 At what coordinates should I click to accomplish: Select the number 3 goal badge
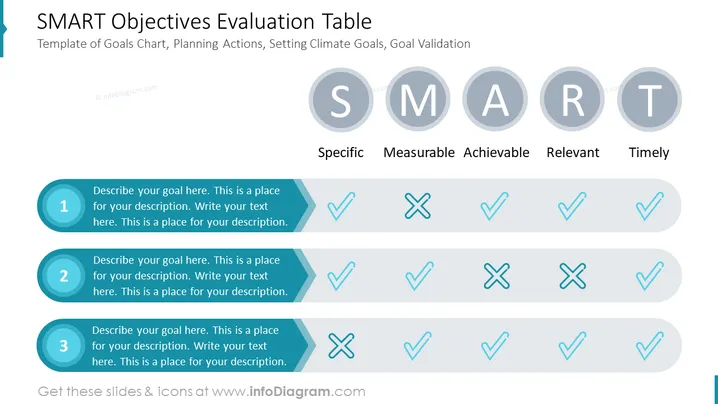click(64, 345)
